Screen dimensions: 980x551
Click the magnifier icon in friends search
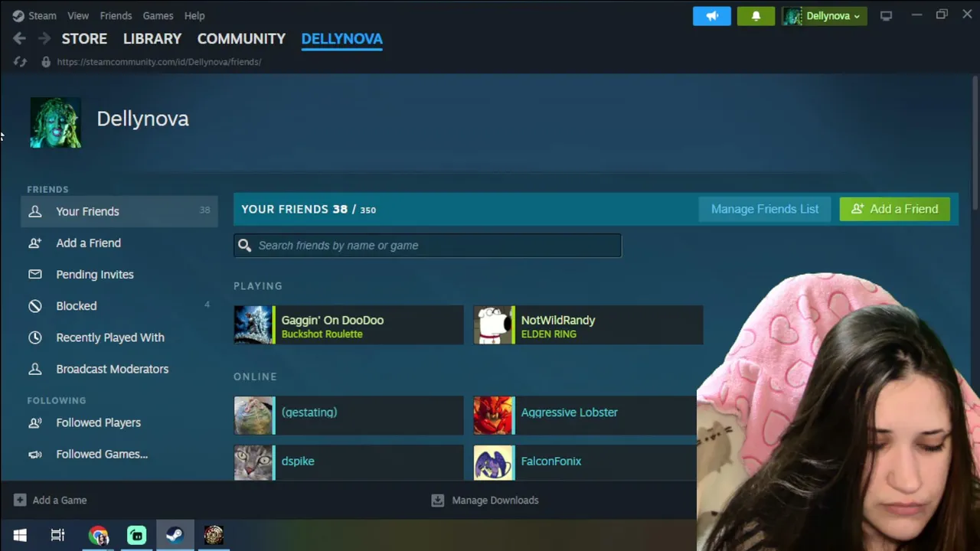[x=244, y=246]
